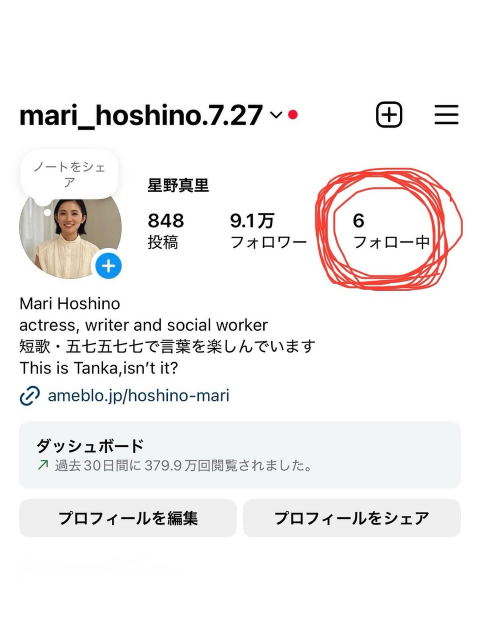The width and height of the screenshot is (480, 640).
Task: Open the 9.1万 フォロワー followers list
Action: pyautogui.click(x=268, y=231)
